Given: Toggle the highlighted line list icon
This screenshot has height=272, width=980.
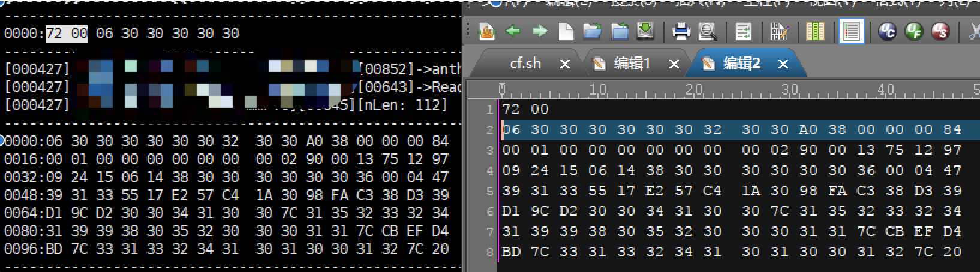Looking at the screenshot, I should (850, 31).
